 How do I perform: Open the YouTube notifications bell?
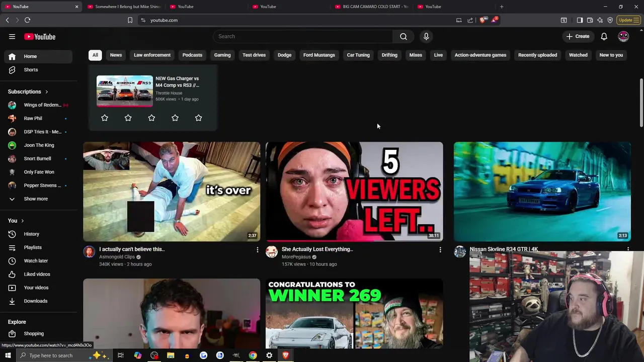pyautogui.click(x=604, y=36)
